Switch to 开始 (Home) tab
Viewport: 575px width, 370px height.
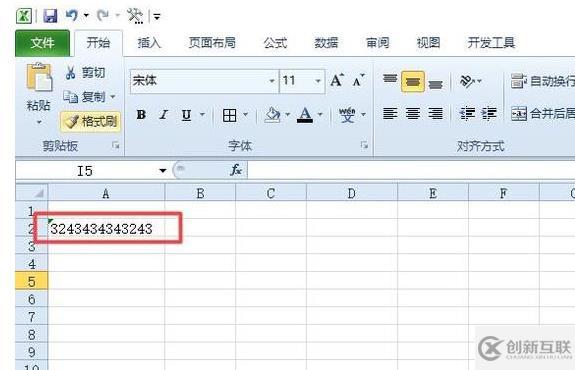pyautogui.click(x=98, y=43)
